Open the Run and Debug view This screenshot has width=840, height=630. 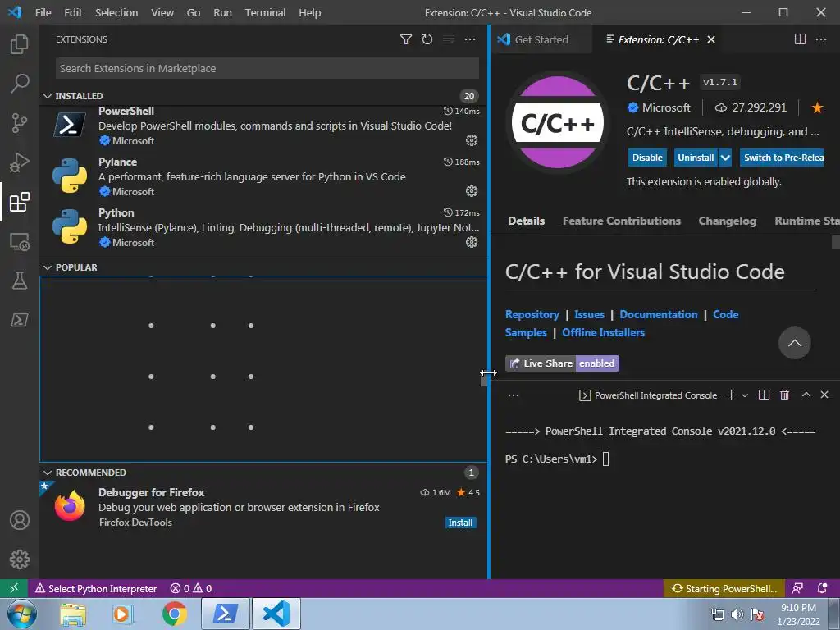pyautogui.click(x=20, y=163)
